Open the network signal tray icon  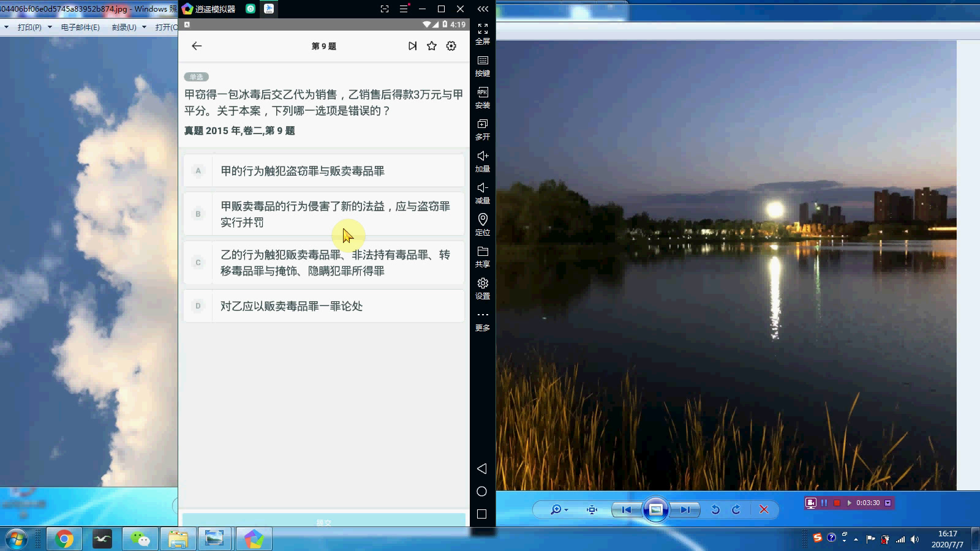tap(900, 539)
